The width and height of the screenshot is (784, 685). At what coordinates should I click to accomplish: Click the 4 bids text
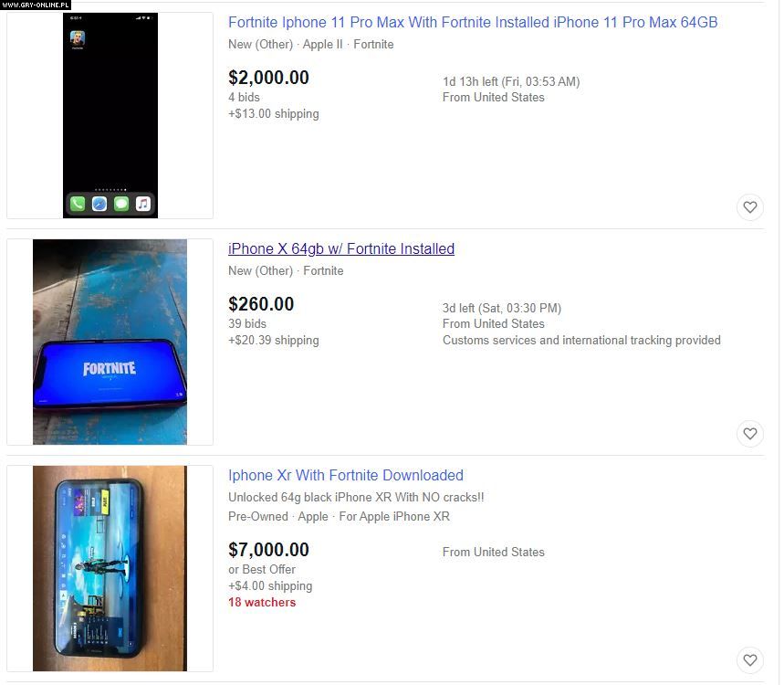(244, 97)
